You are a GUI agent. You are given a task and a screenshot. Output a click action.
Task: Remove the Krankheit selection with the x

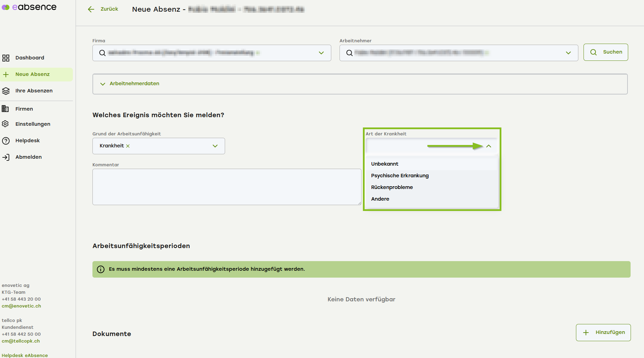(x=128, y=146)
